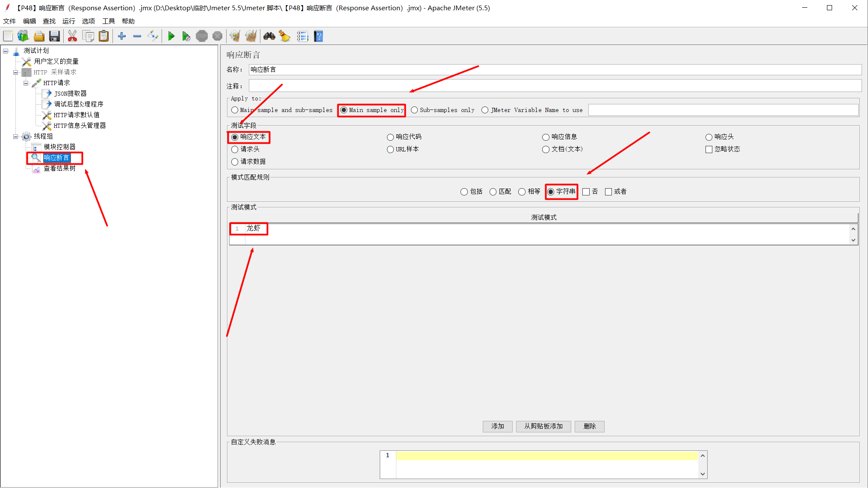Expand the HTTP请求 node
868x488 pixels.
26,82
